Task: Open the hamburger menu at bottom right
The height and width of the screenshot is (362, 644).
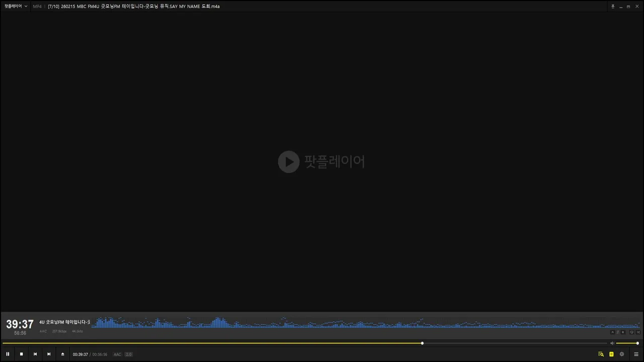Action: [x=636, y=354]
